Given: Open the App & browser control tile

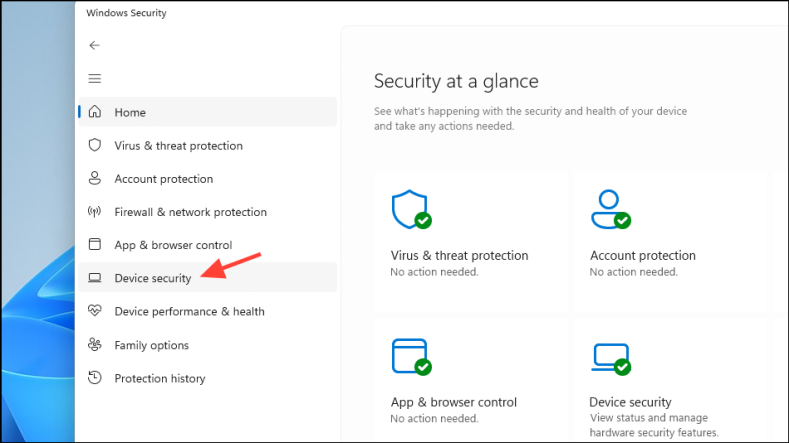Looking at the screenshot, I should (470, 378).
